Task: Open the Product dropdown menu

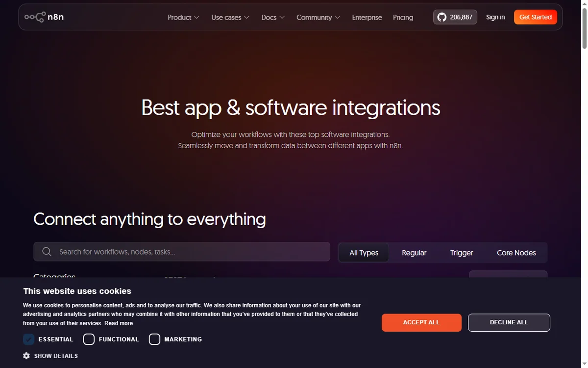Action: pos(183,17)
